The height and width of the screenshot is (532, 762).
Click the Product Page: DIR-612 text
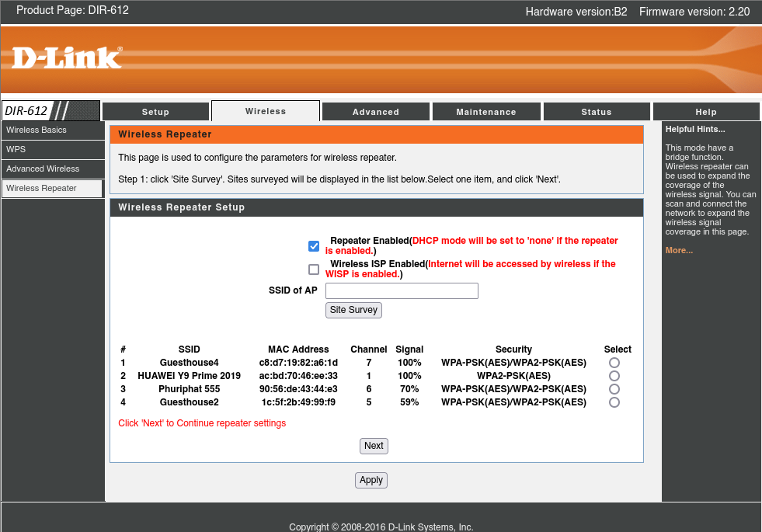(x=72, y=10)
